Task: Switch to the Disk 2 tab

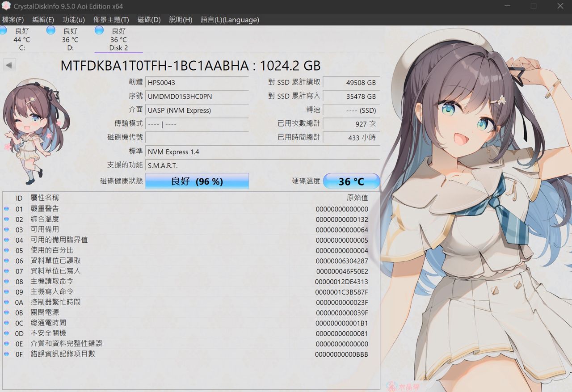Action: [x=118, y=47]
